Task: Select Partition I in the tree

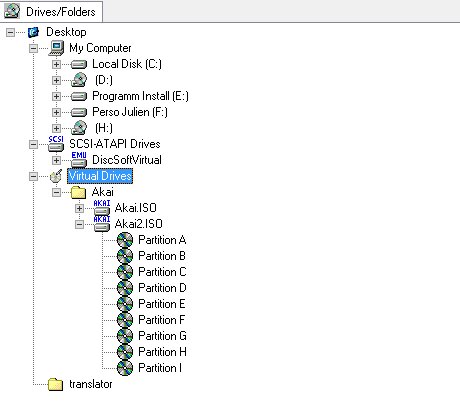Action: (x=160, y=368)
